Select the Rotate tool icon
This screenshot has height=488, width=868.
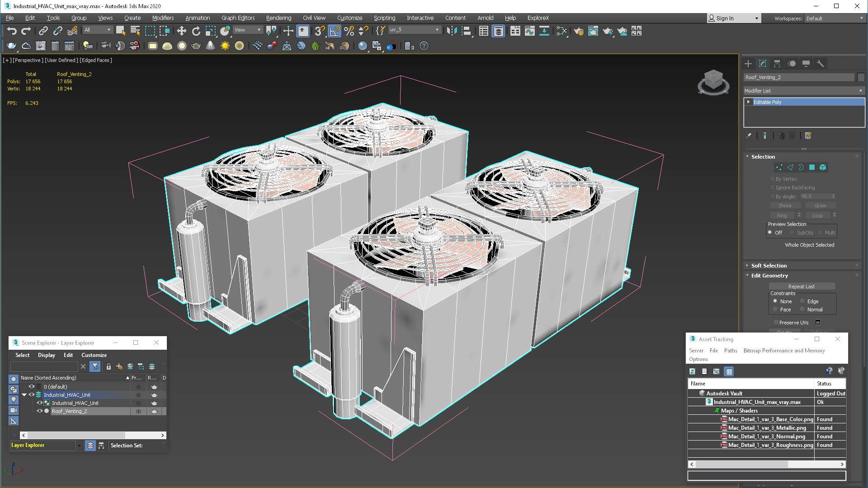coord(196,31)
